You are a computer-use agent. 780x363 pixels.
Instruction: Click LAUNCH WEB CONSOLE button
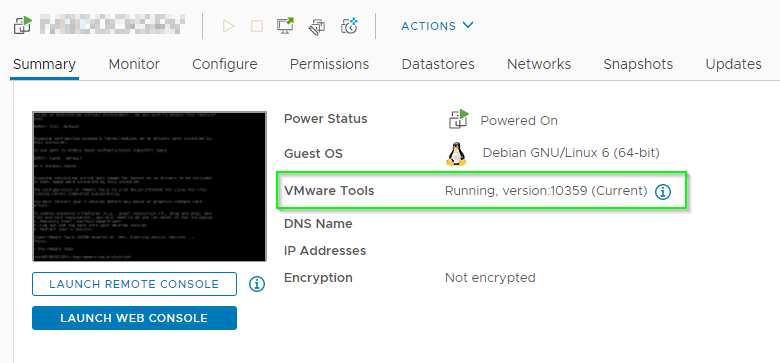click(134, 318)
